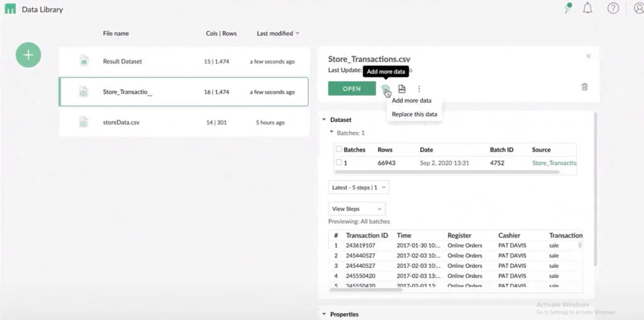Screen dimensions: 644x320
Task: Click the green add new data plus button
Action: (28, 55)
